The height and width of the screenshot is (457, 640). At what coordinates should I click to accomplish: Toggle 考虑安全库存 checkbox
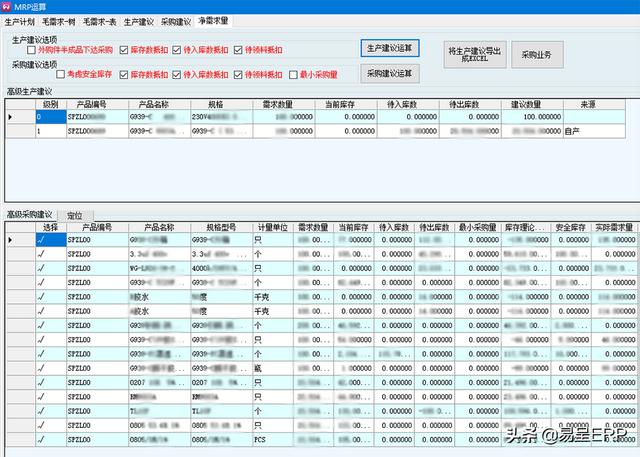click(61, 74)
